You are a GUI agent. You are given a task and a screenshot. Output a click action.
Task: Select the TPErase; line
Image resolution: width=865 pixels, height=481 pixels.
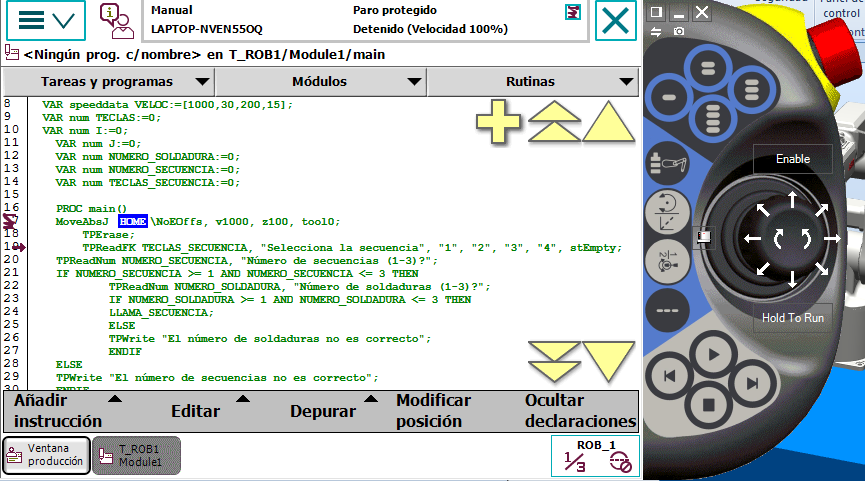(x=109, y=234)
